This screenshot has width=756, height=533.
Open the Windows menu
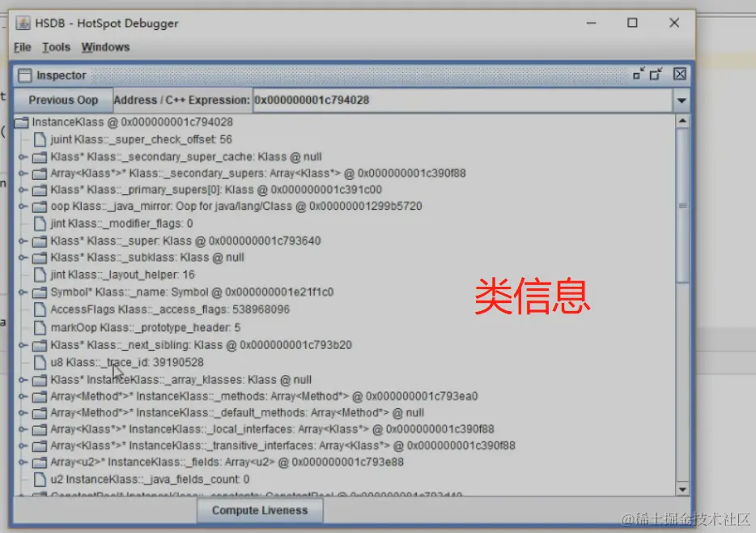pyautogui.click(x=105, y=47)
